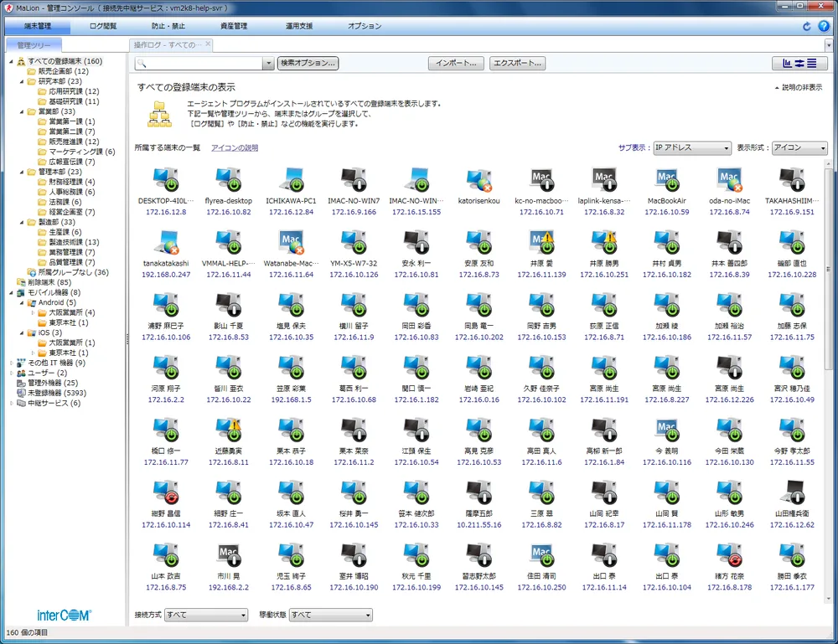
Task: Open the 端末管理 menu
Action: click(x=38, y=26)
